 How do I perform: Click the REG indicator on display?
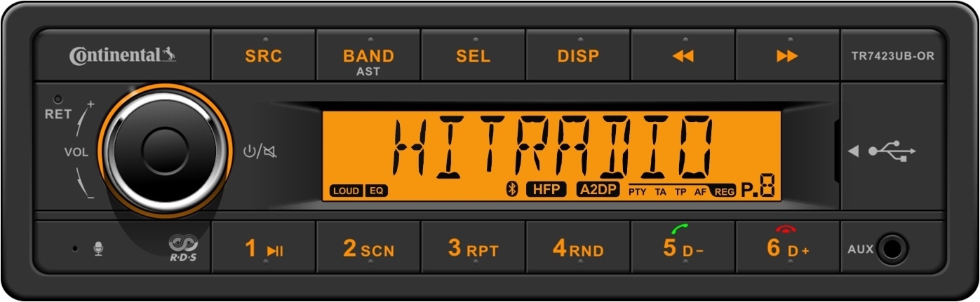pyautogui.click(x=723, y=191)
